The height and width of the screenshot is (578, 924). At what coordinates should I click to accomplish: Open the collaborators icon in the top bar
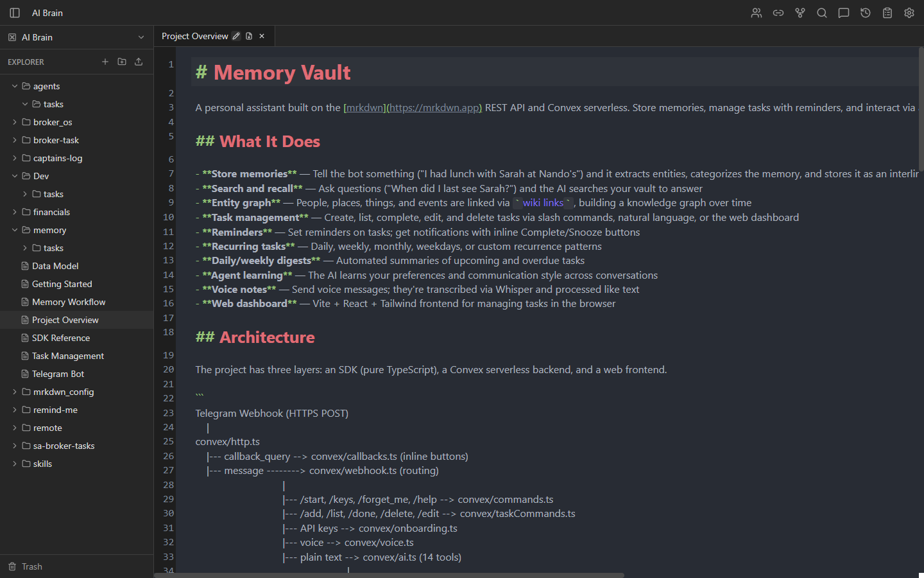[x=757, y=13]
